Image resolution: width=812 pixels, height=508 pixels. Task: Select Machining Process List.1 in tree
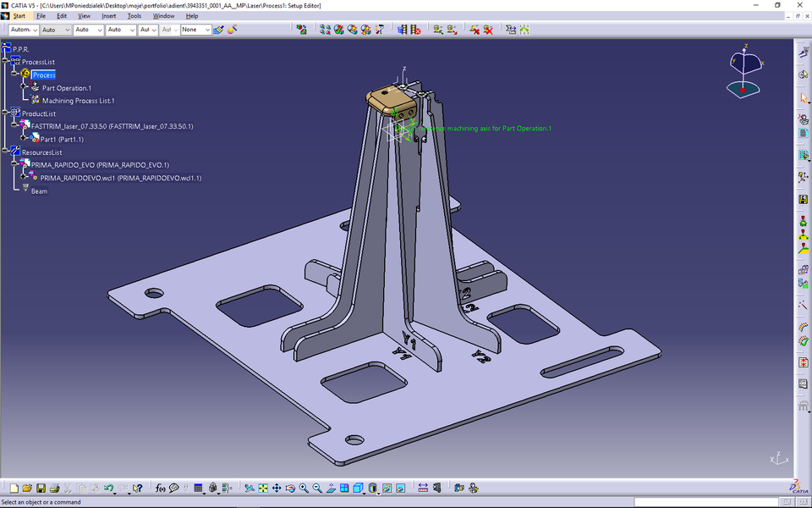[78, 101]
